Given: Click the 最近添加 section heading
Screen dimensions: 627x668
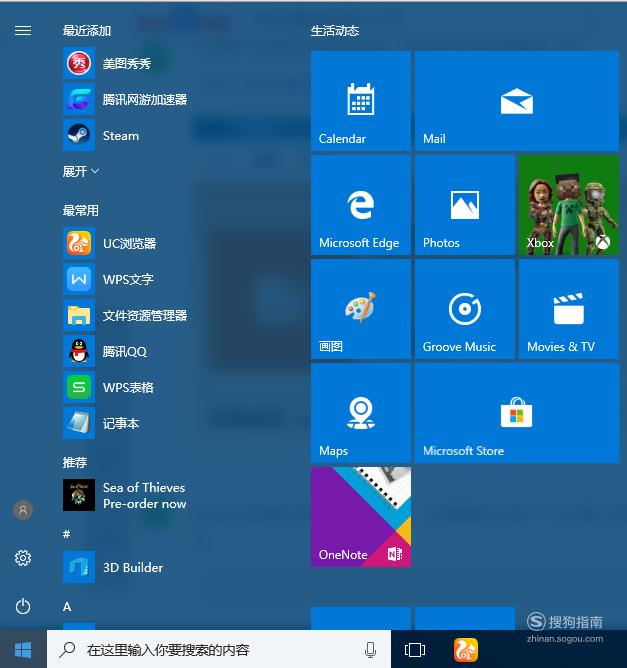Looking at the screenshot, I should pyautogui.click(x=87, y=31).
